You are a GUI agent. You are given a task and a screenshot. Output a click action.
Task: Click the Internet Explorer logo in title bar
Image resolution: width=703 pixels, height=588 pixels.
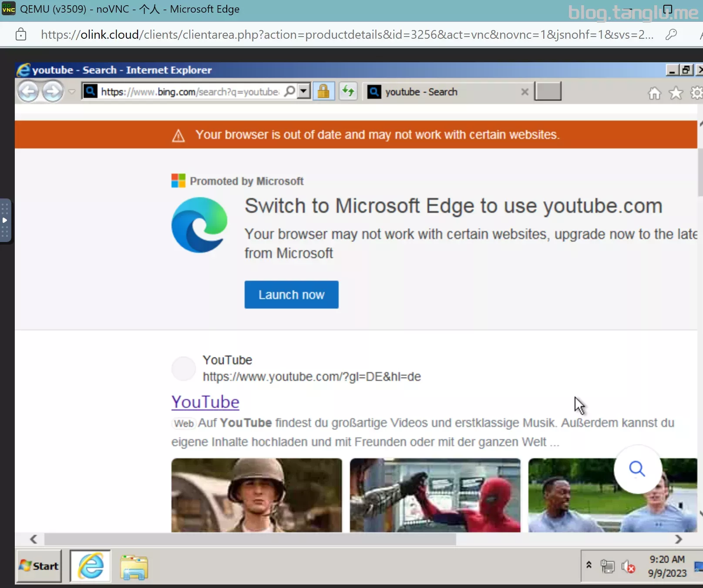24,70
